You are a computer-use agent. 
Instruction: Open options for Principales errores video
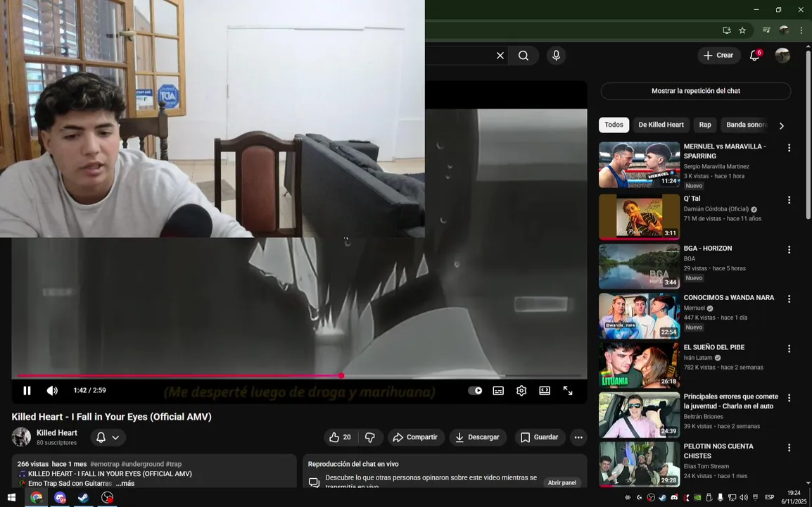pyautogui.click(x=789, y=398)
